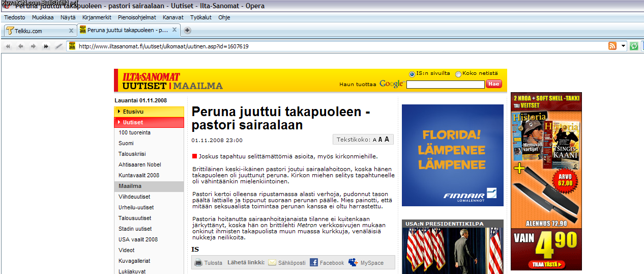Open the Muokkaa menu
This screenshot has height=274, width=644.
pyautogui.click(x=43, y=17)
